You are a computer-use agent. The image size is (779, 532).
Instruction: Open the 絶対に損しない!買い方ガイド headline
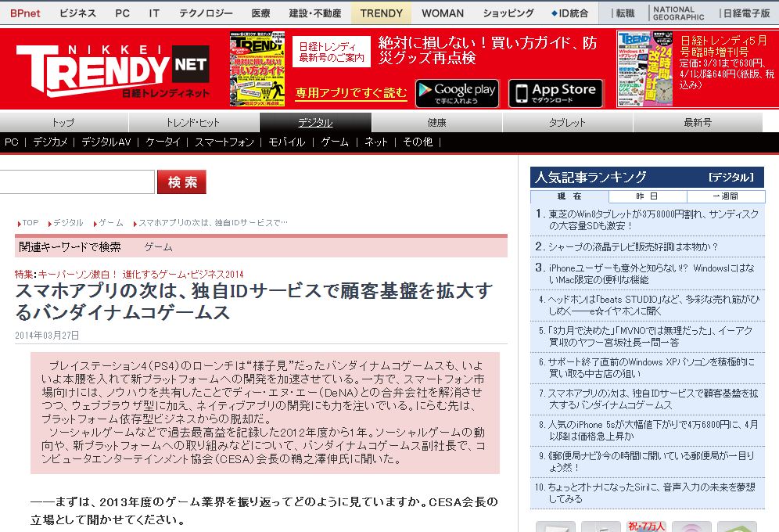coord(486,51)
